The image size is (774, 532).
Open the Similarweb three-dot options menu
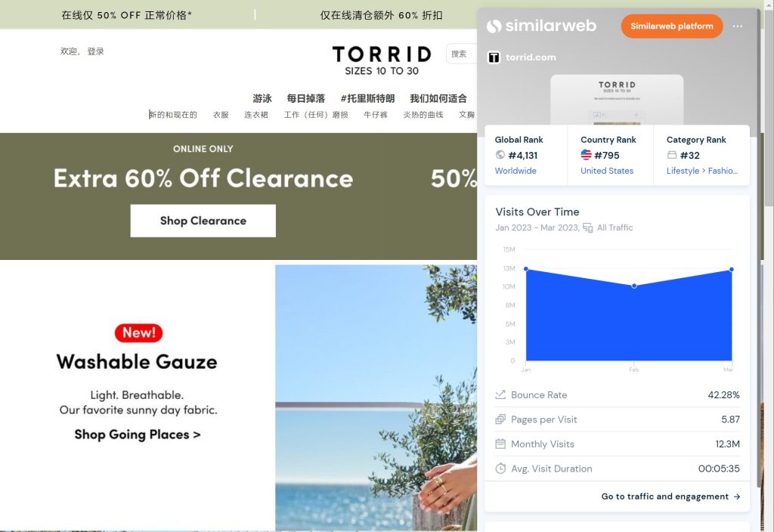pos(738,26)
